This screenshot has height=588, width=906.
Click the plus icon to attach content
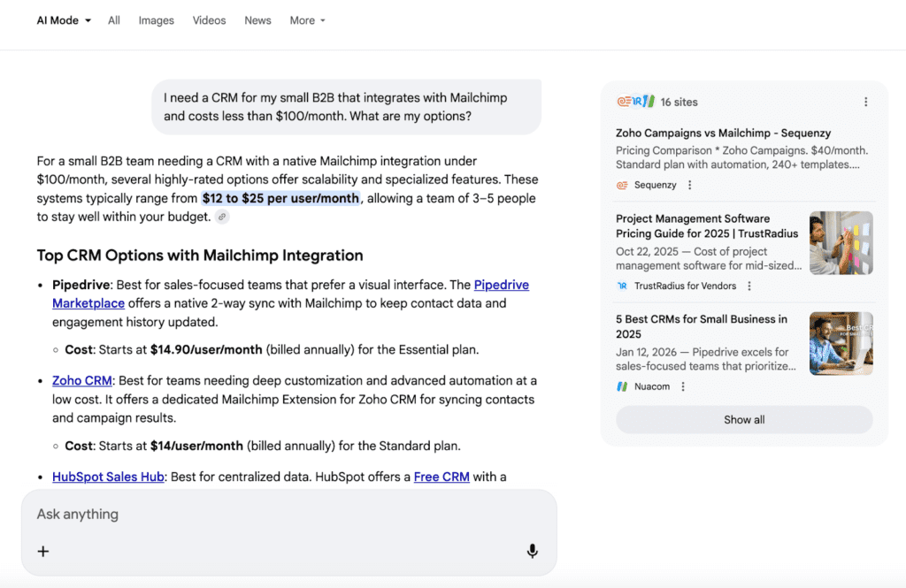tap(42, 550)
